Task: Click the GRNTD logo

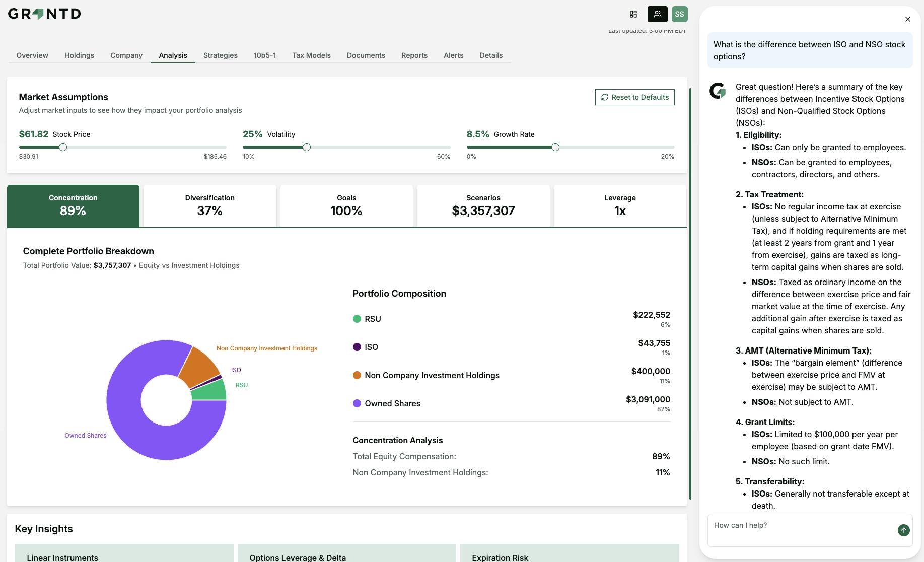Action: pyautogui.click(x=44, y=14)
